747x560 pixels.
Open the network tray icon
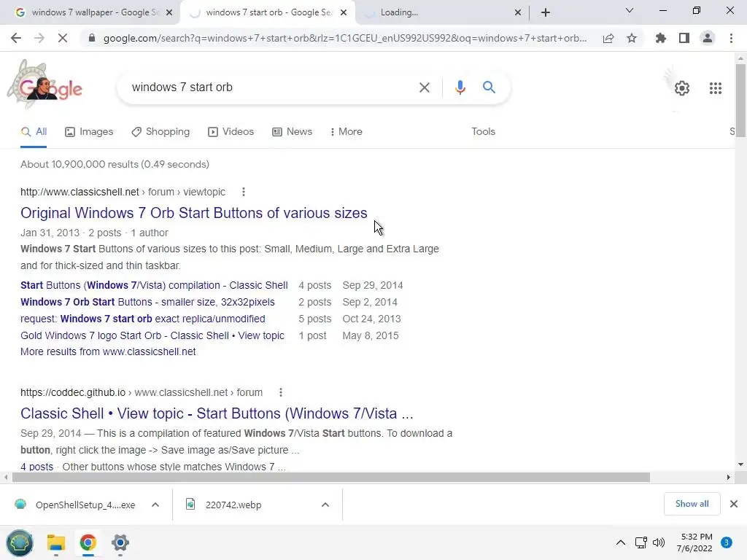click(640, 542)
